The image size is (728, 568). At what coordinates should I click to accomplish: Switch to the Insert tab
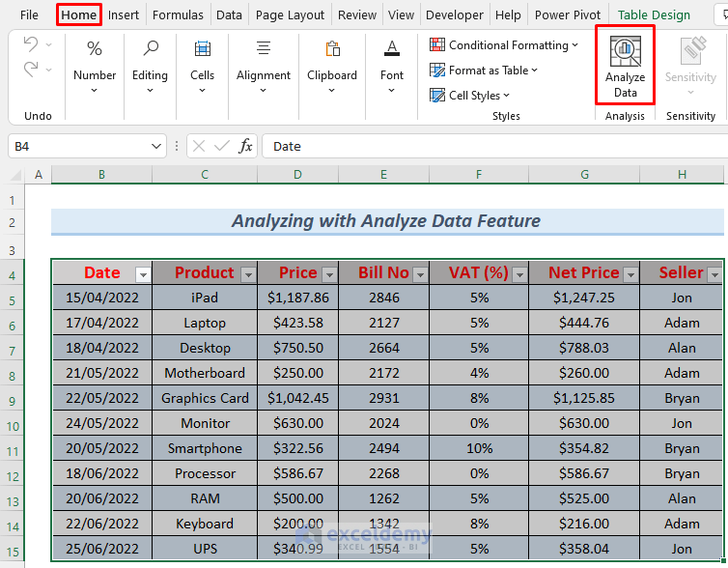[x=124, y=14]
